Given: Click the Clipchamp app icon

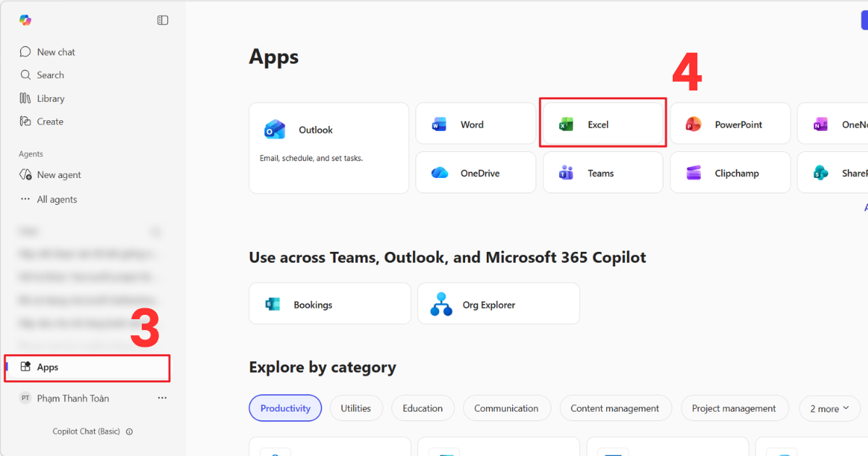Looking at the screenshot, I should [694, 173].
